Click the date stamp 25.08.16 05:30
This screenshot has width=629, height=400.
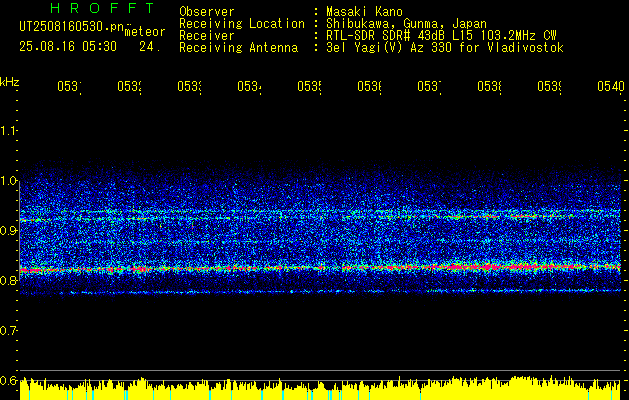68,47
